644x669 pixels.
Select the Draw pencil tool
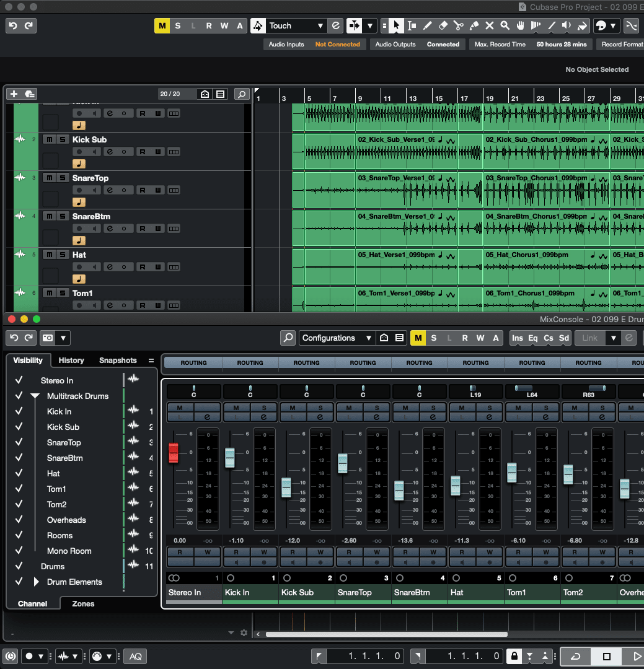coord(427,25)
